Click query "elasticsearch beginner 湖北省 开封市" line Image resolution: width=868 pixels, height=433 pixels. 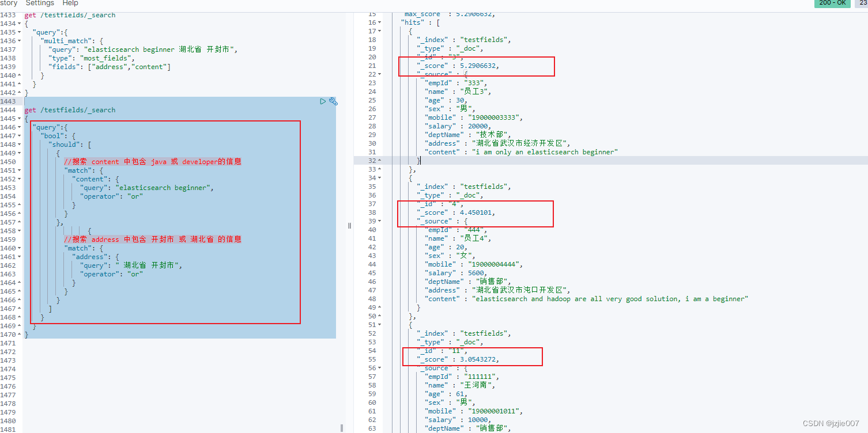pyautogui.click(x=143, y=50)
